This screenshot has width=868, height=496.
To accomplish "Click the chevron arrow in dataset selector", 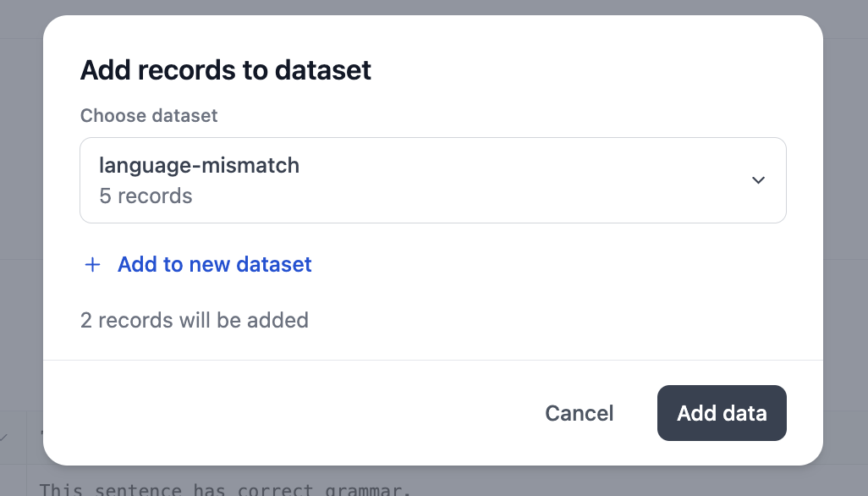I will 758,180.
